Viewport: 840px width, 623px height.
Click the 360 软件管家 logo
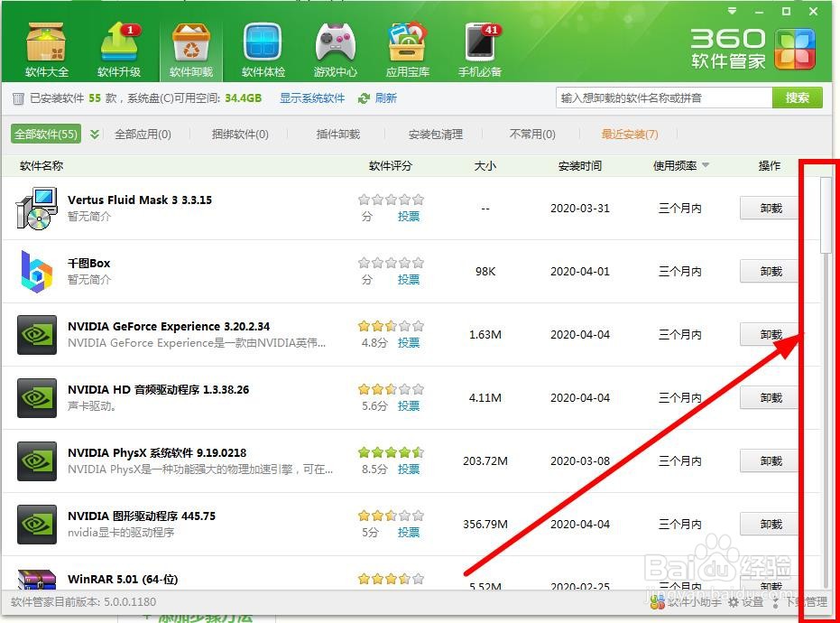[x=752, y=50]
